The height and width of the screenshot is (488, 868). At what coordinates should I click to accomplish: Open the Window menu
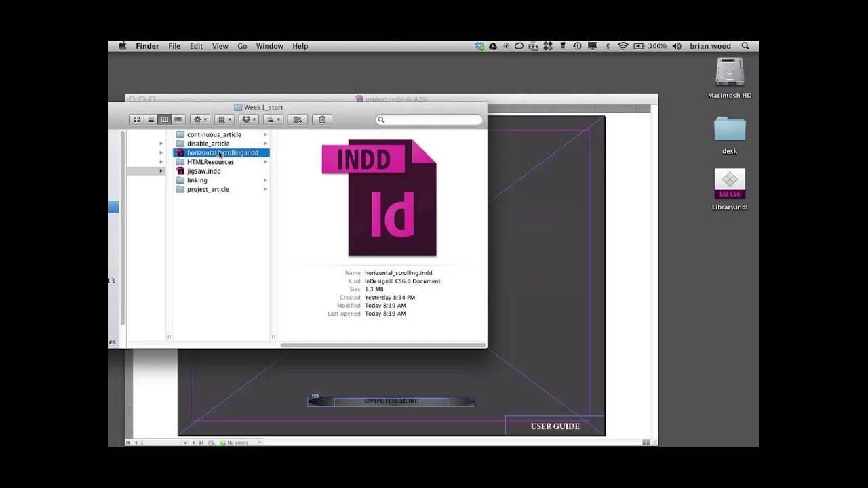(269, 46)
